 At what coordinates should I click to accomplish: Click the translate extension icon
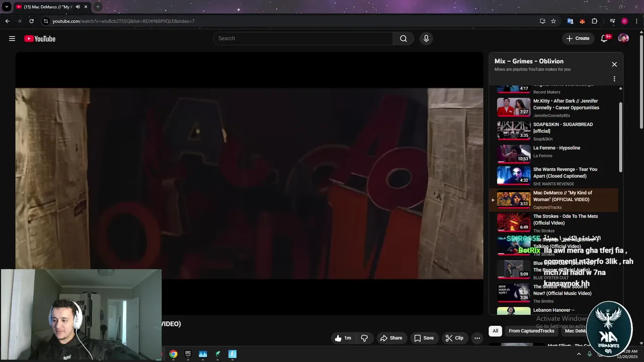tap(570, 21)
